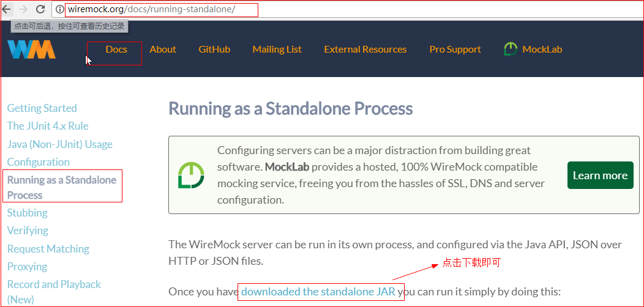
Task: Click the Running as a Standalone Process heading
Action: (291, 109)
